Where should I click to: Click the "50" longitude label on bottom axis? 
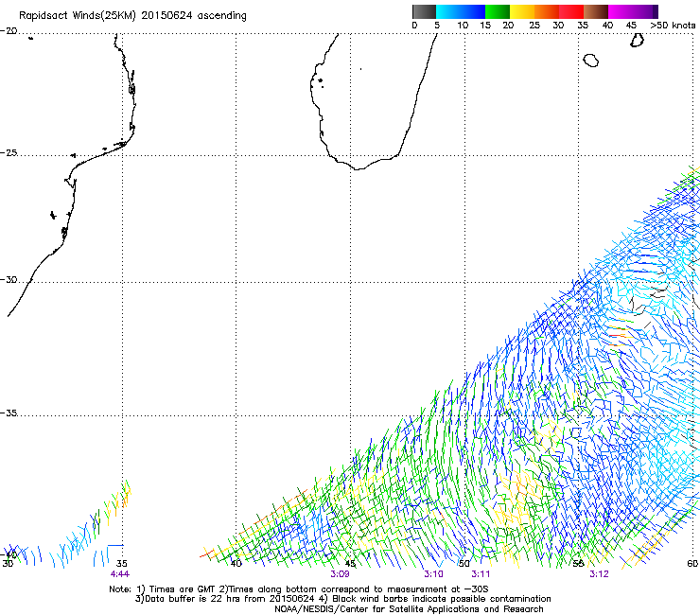pos(464,564)
